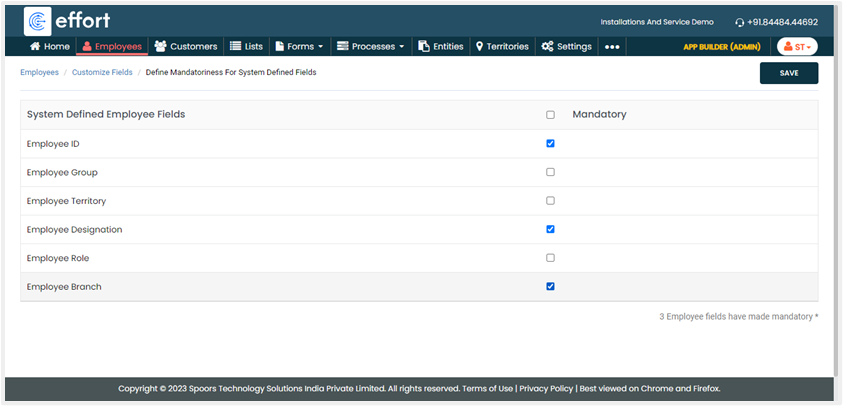843x406 pixels.
Task: Check Employee Group mandatory checkbox
Action: point(550,172)
